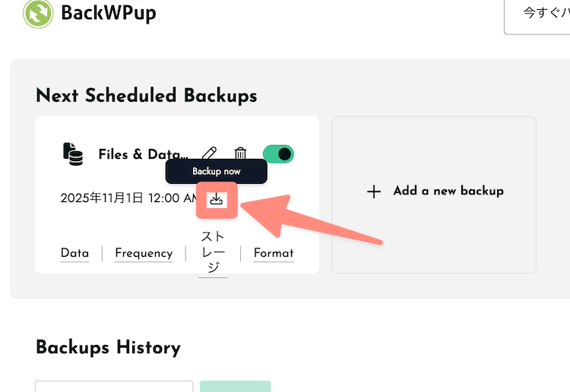The width and height of the screenshot is (570, 392).
Task: Click the "Backup now" tooltip label
Action: (217, 172)
